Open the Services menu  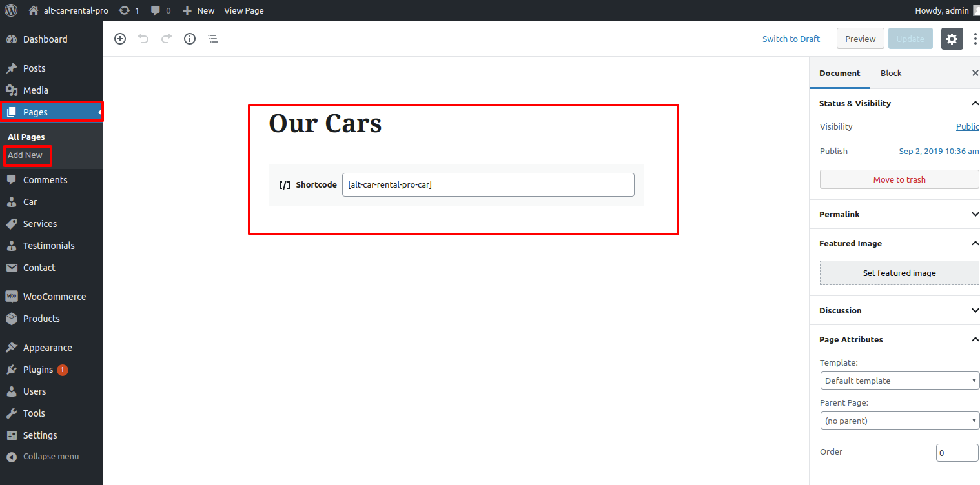pyautogui.click(x=52, y=224)
